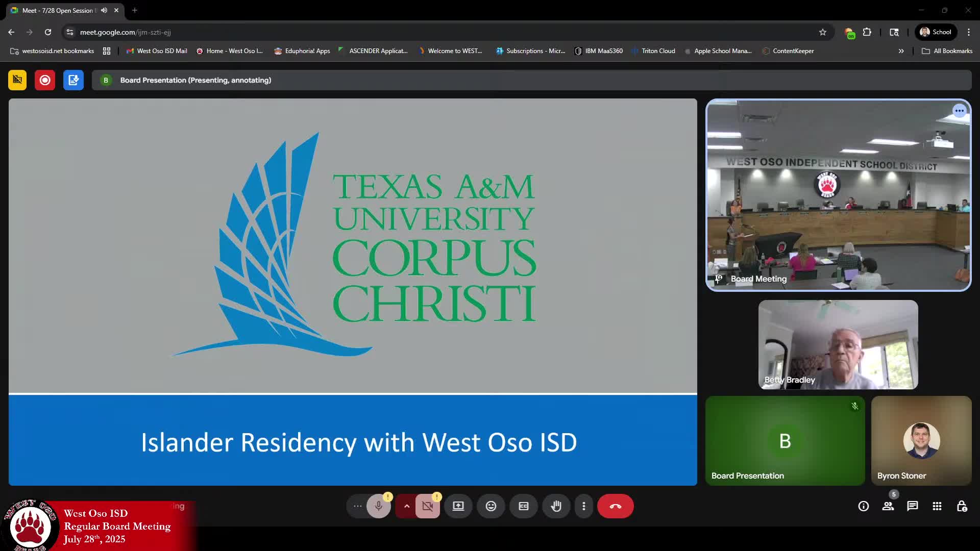Close the Meet browser tab

(x=116, y=10)
